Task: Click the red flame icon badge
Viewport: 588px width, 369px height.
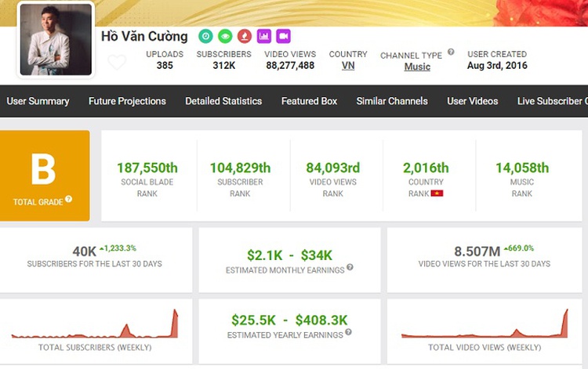Action: point(245,36)
